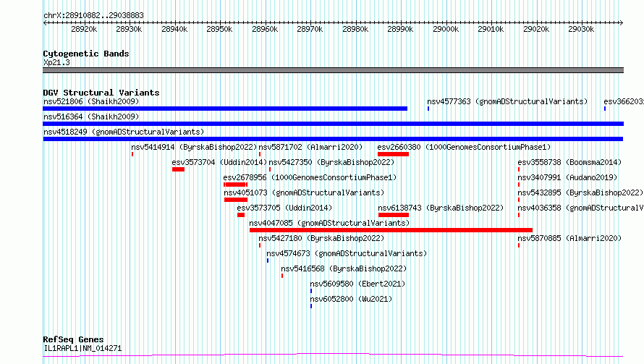Select the gray Xp21.3 cytogenetic band bar
Viewport: 644px width, 364px height.
pos(333,70)
